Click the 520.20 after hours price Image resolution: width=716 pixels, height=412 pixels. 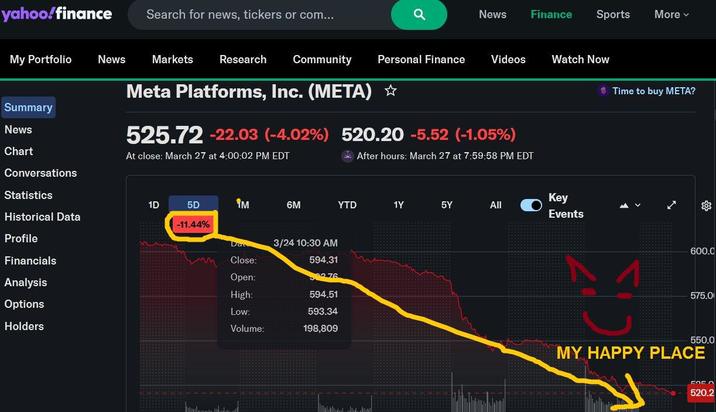click(373, 135)
